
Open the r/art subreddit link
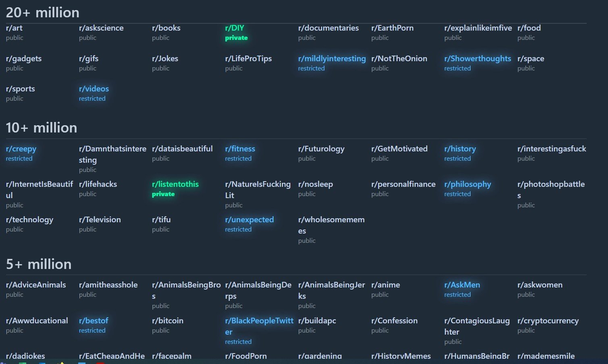(x=14, y=28)
